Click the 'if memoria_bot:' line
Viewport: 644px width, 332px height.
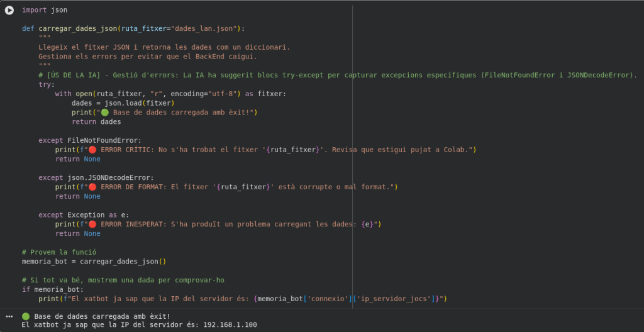[x=52, y=289]
